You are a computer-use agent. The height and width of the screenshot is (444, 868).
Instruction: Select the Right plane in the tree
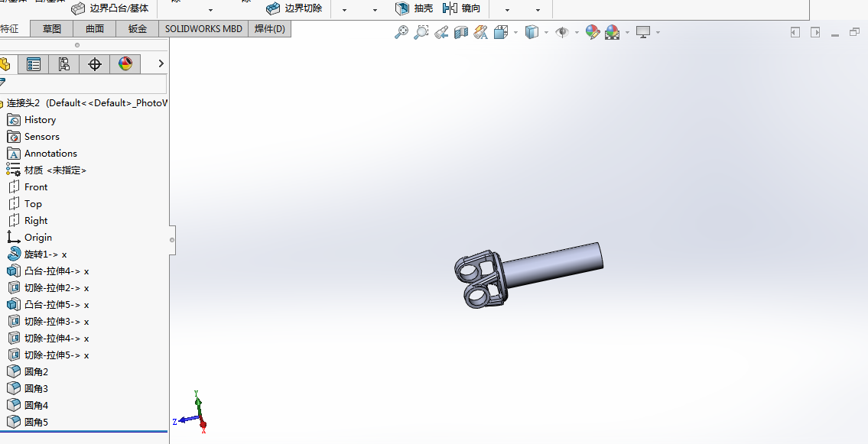point(28,221)
